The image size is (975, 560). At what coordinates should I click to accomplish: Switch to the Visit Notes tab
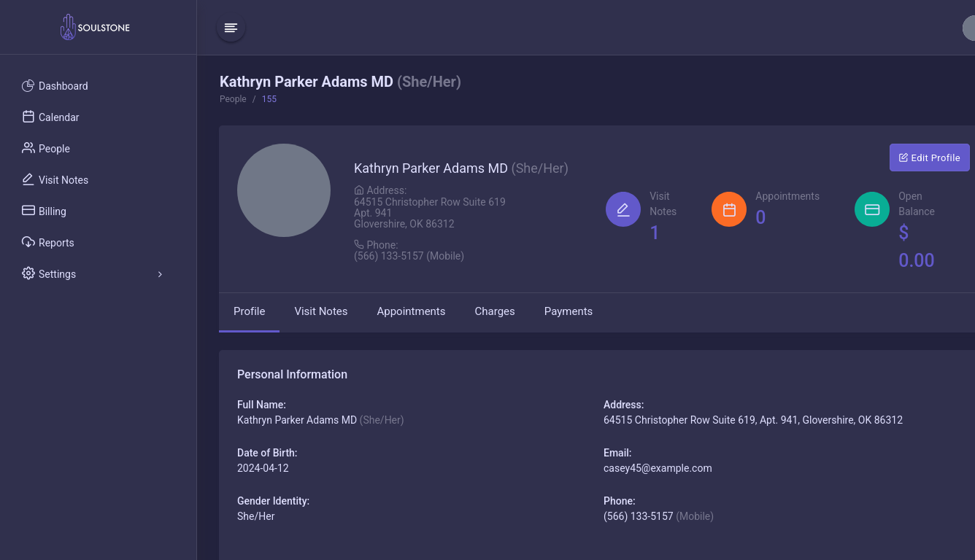[320, 311]
